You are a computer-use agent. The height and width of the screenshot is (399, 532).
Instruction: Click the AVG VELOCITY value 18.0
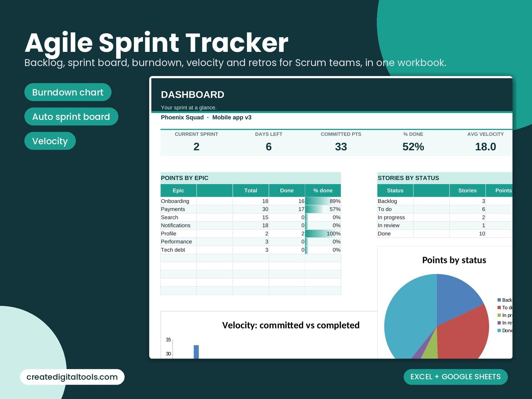(x=485, y=147)
